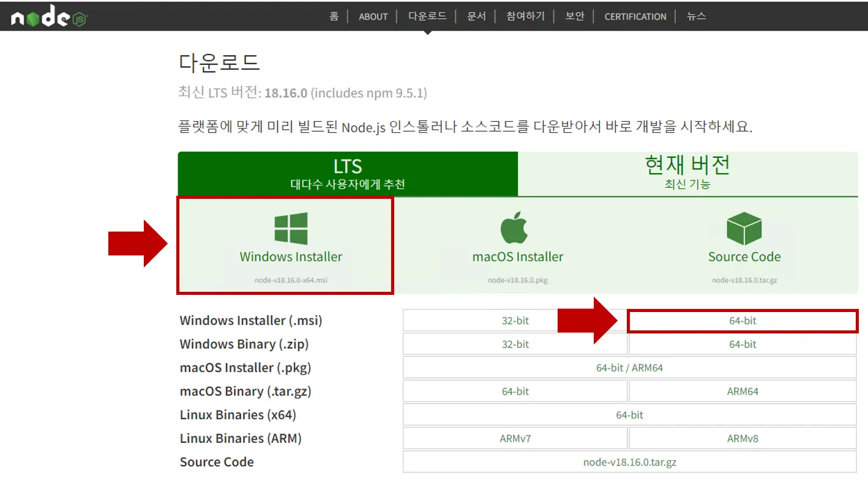Click the macOS Installer label
Viewport: 868px width, 487px height.
coord(518,256)
